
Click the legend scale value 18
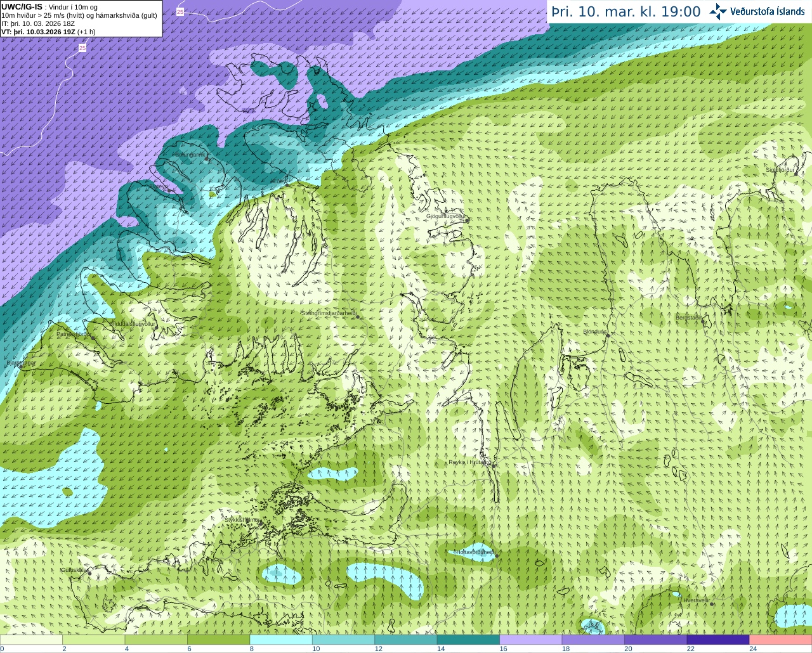point(566,649)
